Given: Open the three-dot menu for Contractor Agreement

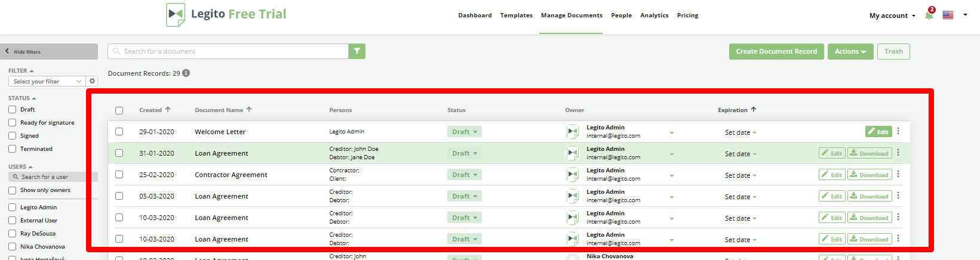Looking at the screenshot, I should (898, 174).
